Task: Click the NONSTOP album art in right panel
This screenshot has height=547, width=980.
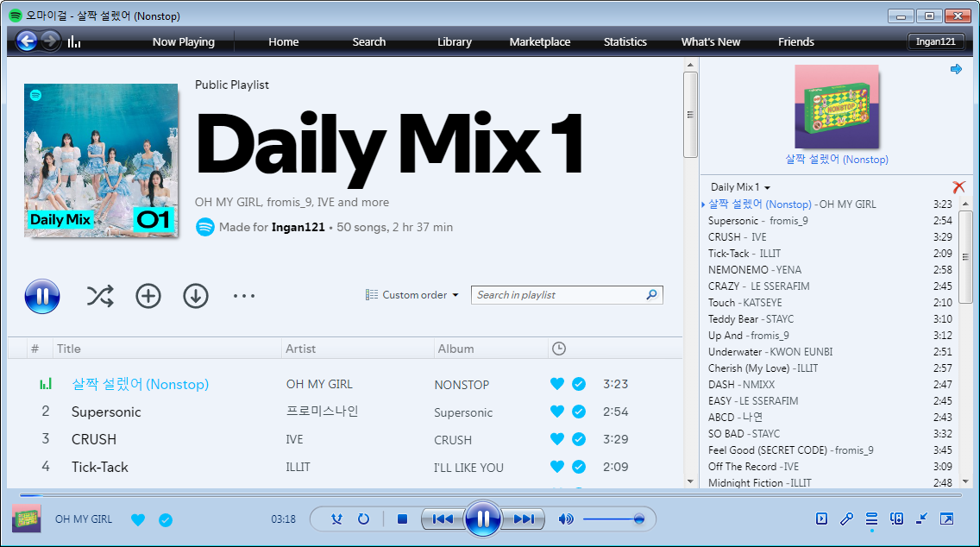Action: coord(837,107)
